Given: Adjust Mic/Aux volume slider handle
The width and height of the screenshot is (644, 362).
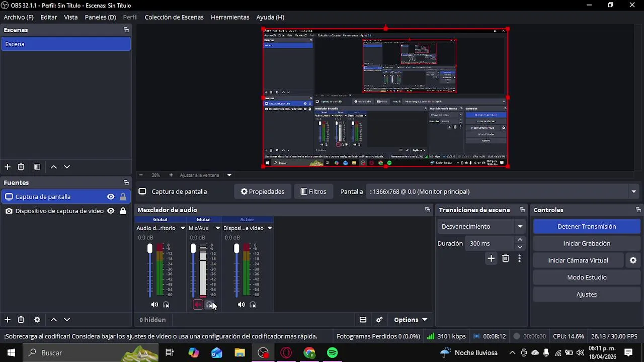Looking at the screenshot, I should [193, 249].
